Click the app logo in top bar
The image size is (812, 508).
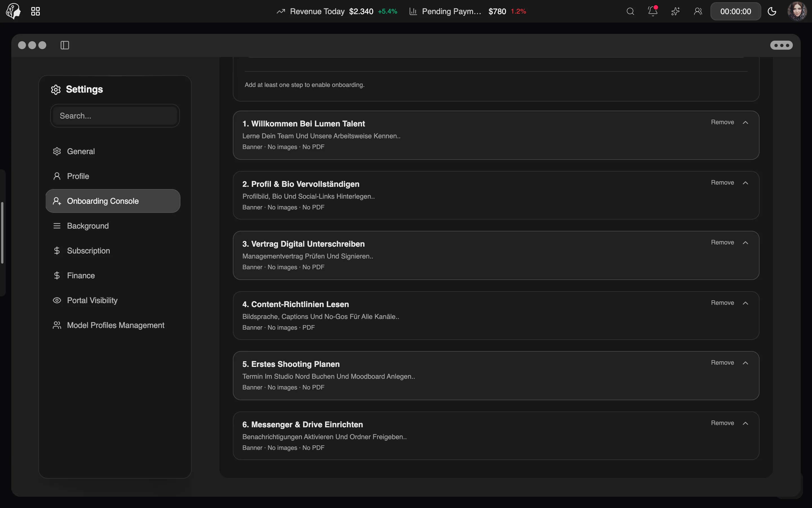14,11
